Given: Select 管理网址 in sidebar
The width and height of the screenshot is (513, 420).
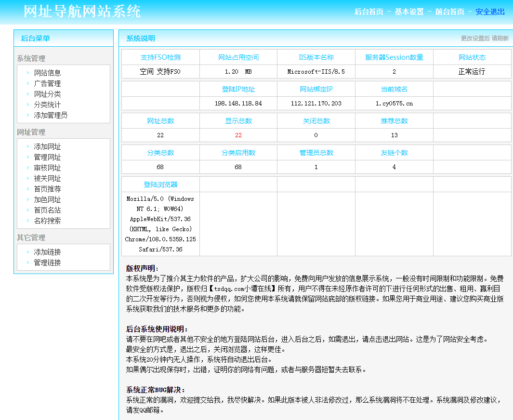Looking at the screenshot, I should [x=47, y=157].
